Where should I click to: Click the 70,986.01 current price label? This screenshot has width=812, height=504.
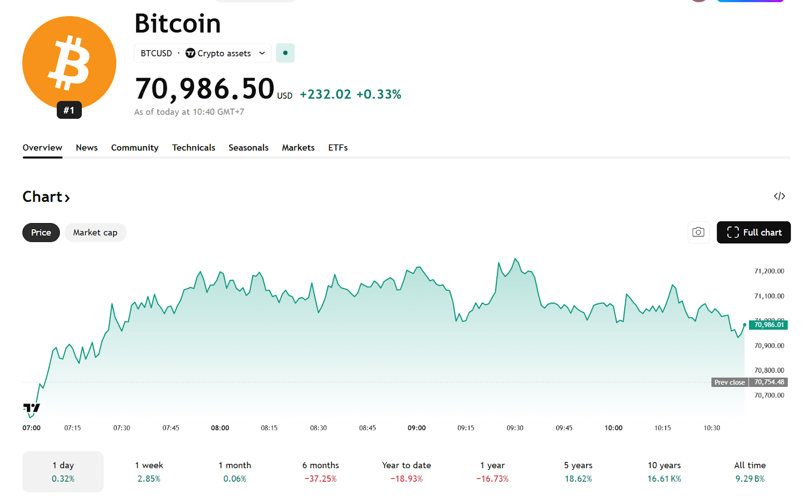[x=768, y=325]
